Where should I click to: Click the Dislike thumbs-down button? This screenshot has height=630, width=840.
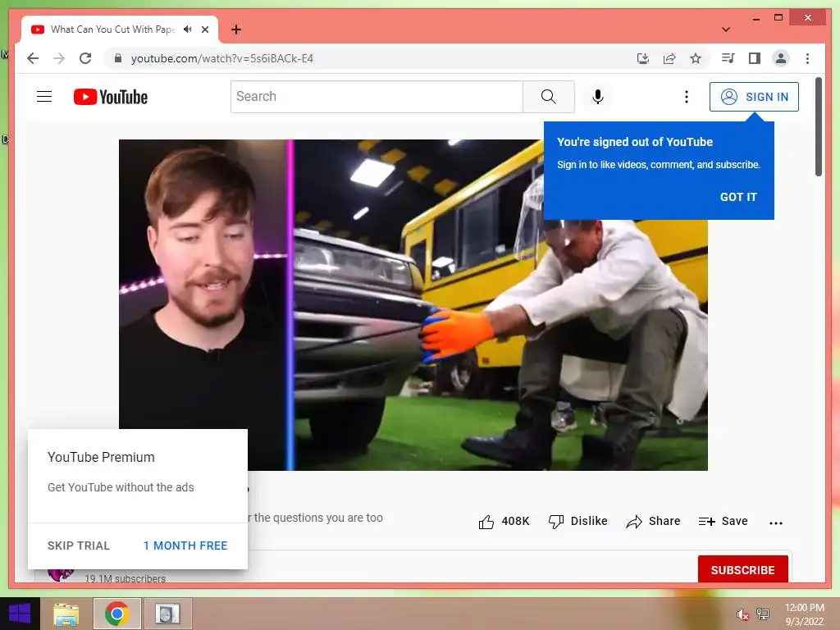coord(578,521)
